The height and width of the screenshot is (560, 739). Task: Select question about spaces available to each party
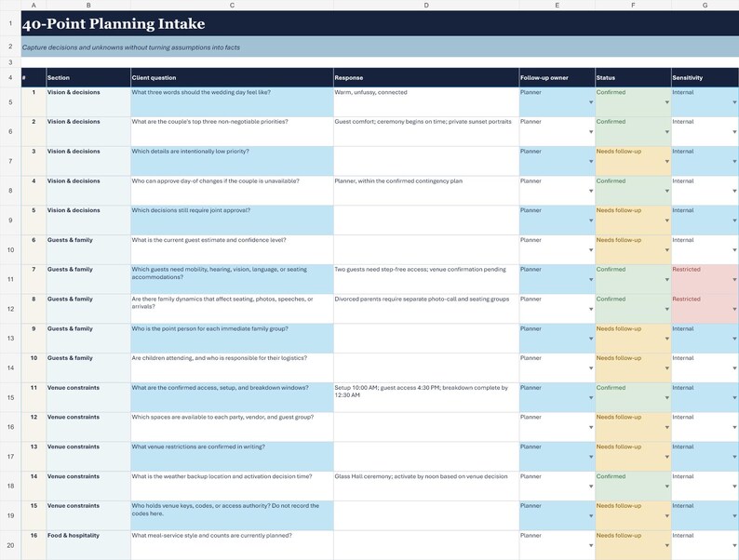click(232, 427)
